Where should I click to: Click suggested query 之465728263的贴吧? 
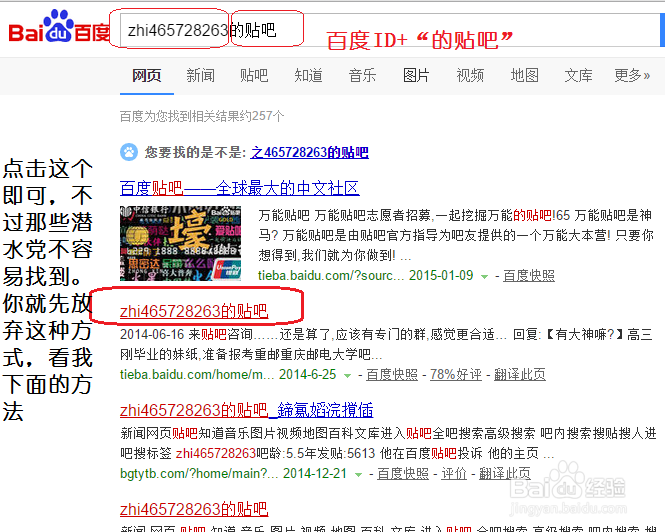[x=309, y=152]
